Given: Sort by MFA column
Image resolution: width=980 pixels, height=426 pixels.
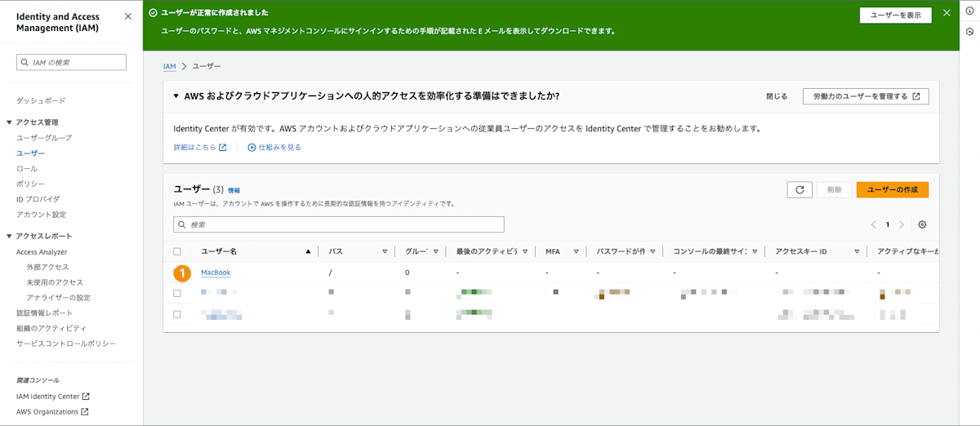Looking at the screenshot, I should coord(576,251).
